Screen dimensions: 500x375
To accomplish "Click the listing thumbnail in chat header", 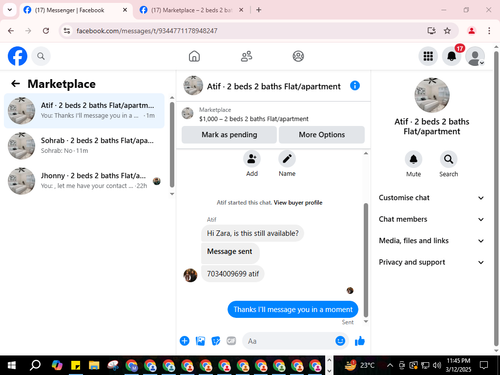I will pyautogui.click(x=193, y=86).
